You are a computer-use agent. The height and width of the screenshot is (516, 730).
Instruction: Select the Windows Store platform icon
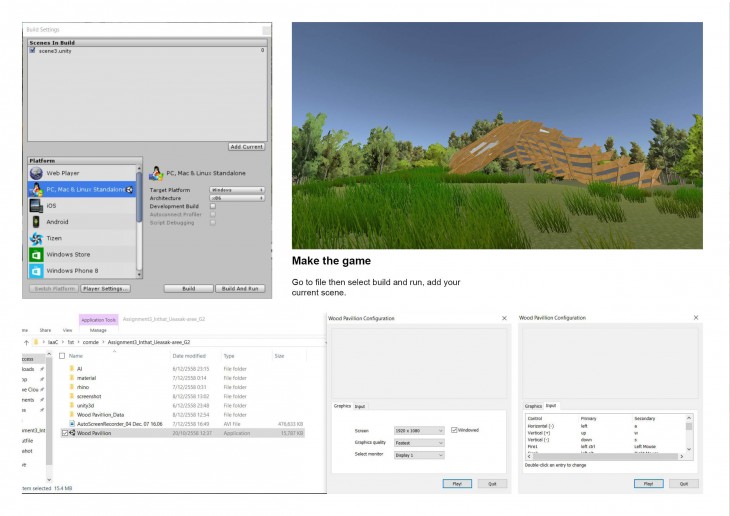pos(37,254)
